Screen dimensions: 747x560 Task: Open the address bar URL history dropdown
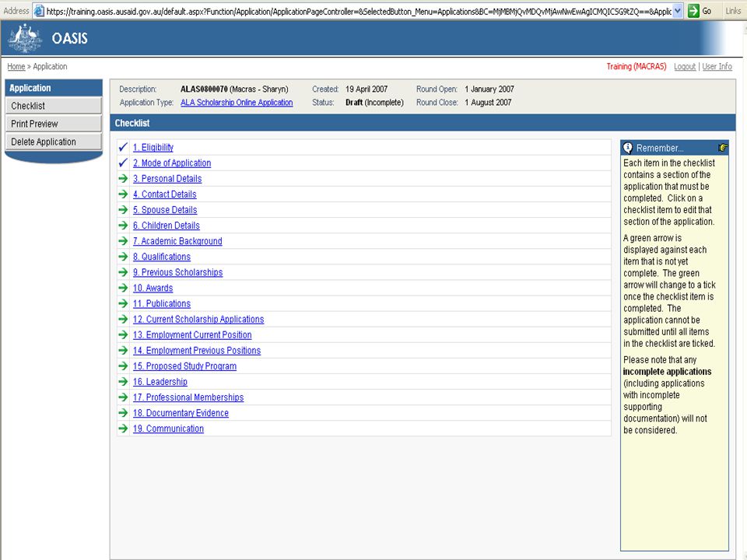[x=678, y=10]
